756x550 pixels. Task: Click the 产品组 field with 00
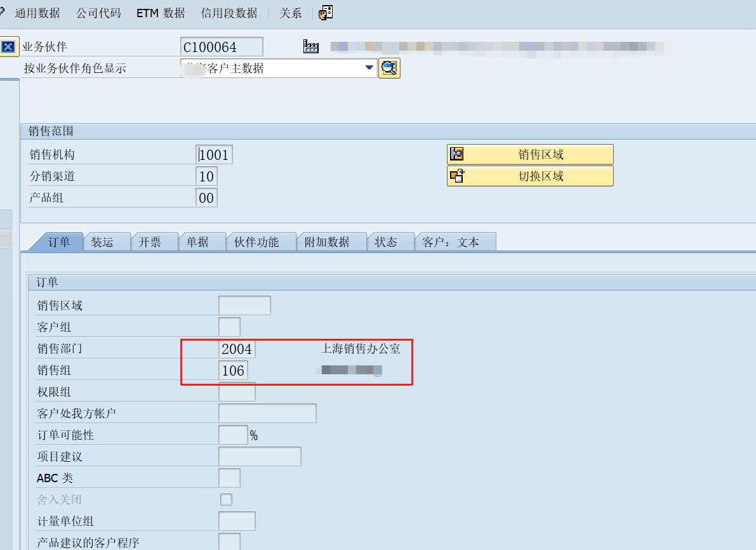coord(206,198)
